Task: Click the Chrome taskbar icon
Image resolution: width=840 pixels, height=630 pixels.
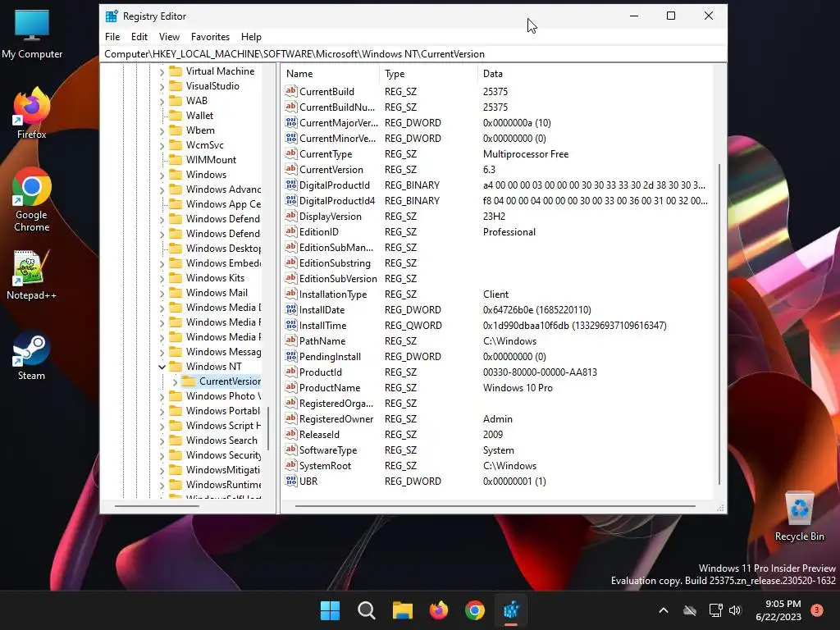Action: click(475, 610)
